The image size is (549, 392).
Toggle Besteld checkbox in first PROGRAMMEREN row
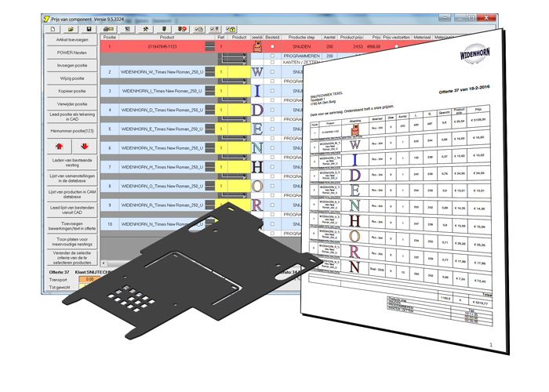coord(272,56)
